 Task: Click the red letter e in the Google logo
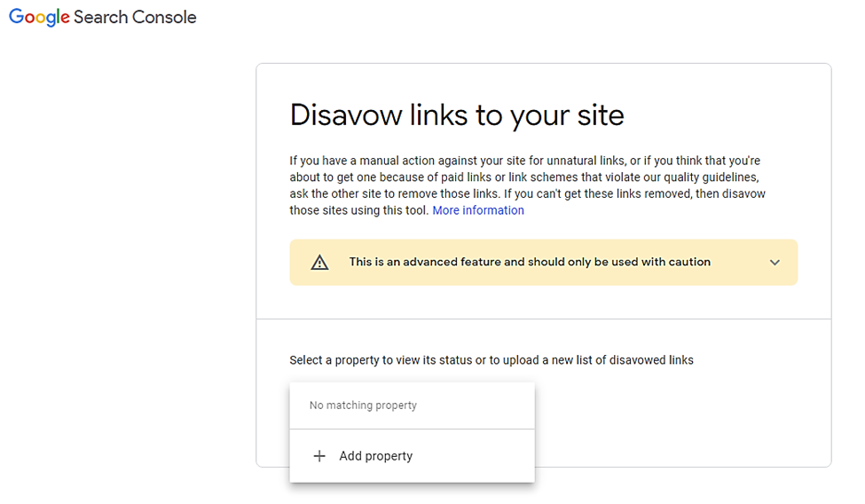(x=65, y=19)
